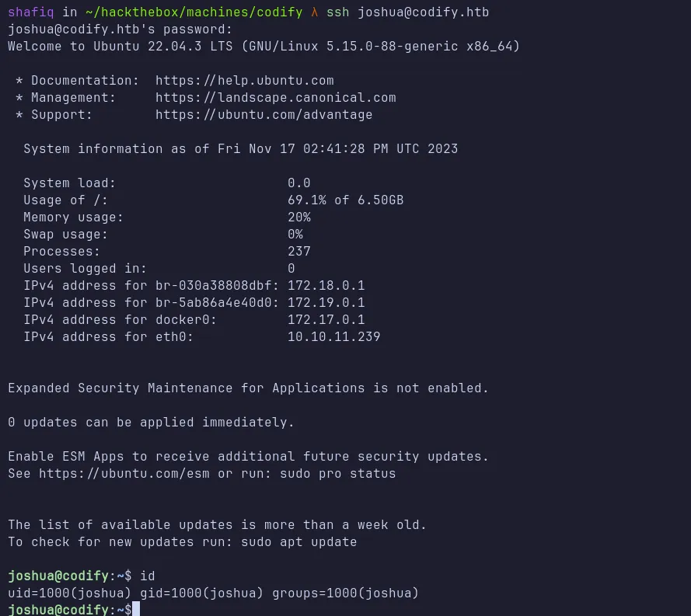This screenshot has height=616, width=691.
Task: Click the typed id command
Action: (147, 576)
